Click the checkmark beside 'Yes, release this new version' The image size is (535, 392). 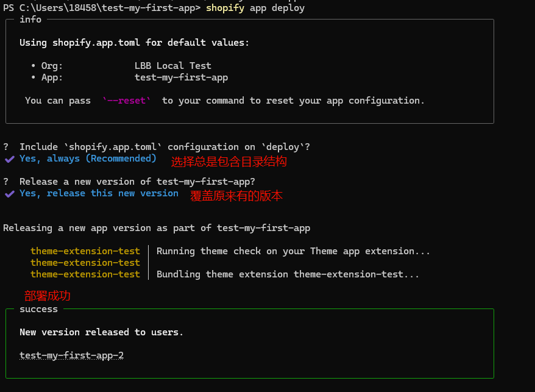(10, 194)
